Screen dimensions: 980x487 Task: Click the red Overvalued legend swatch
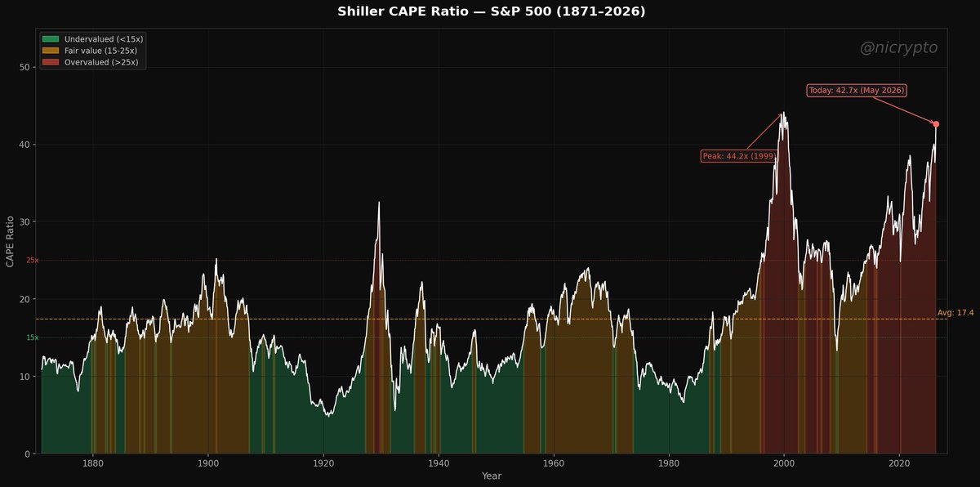tap(51, 62)
